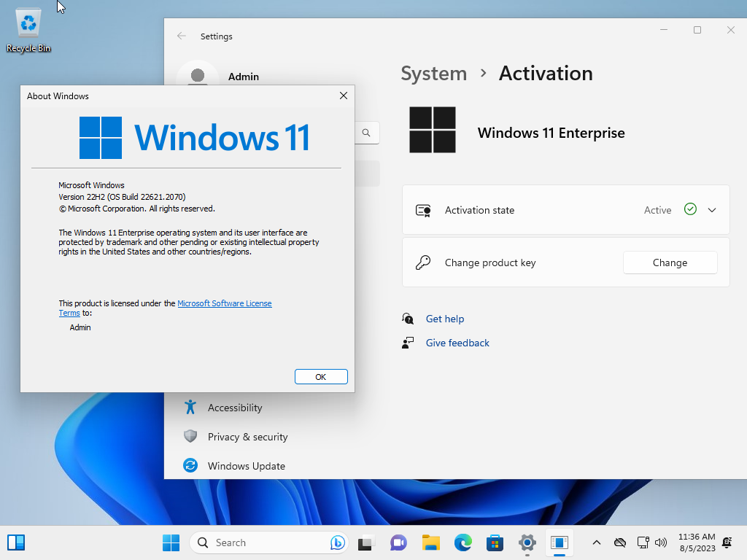Click the Settings search magnifier icon
The height and width of the screenshot is (560, 747).
pos(366,133)
